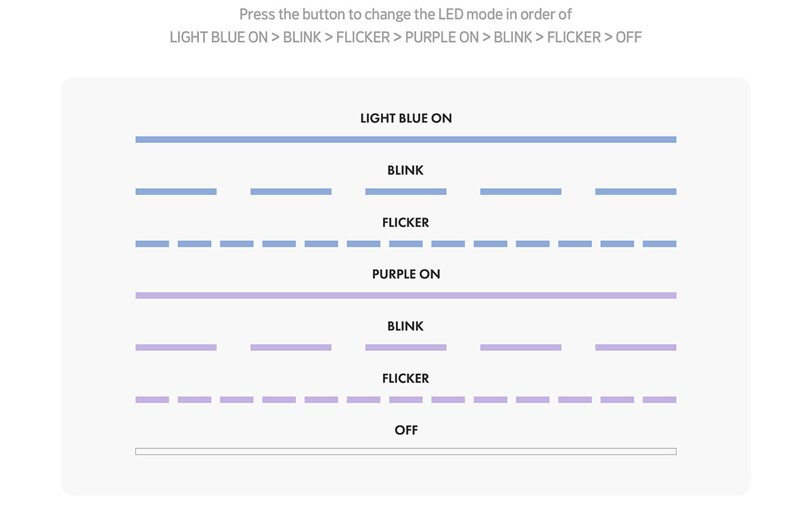The height and width of the screenshot is (508, 812).
Task: Click first light blue blink segment
Action: (x=176, y=192)
